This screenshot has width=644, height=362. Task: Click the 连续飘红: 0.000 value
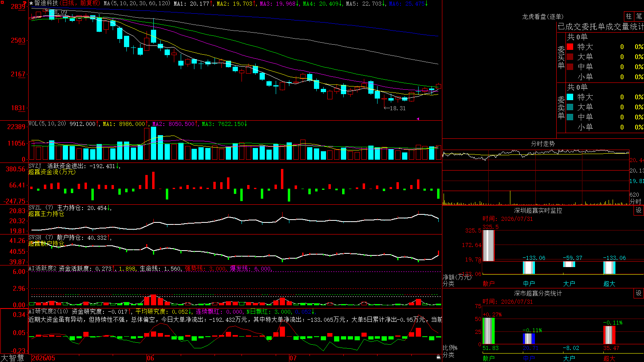(x=220, y=311)
